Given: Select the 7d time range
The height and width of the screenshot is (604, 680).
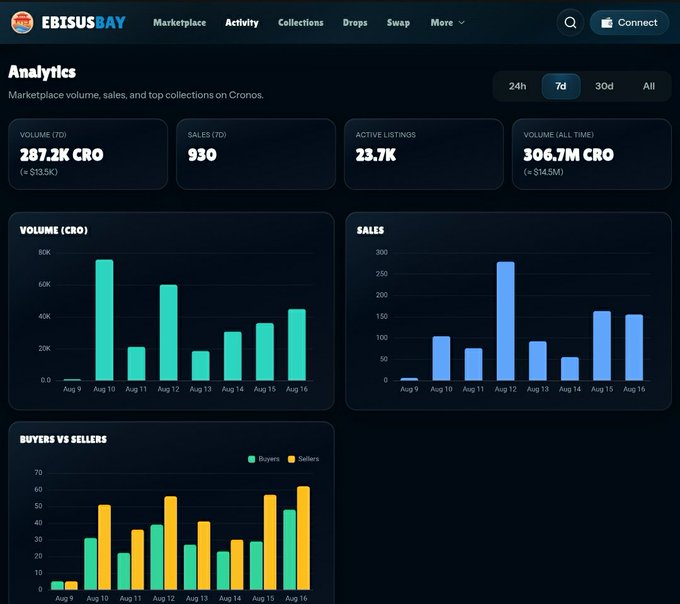Looking at the screenshot, I should tap(561, 86).
